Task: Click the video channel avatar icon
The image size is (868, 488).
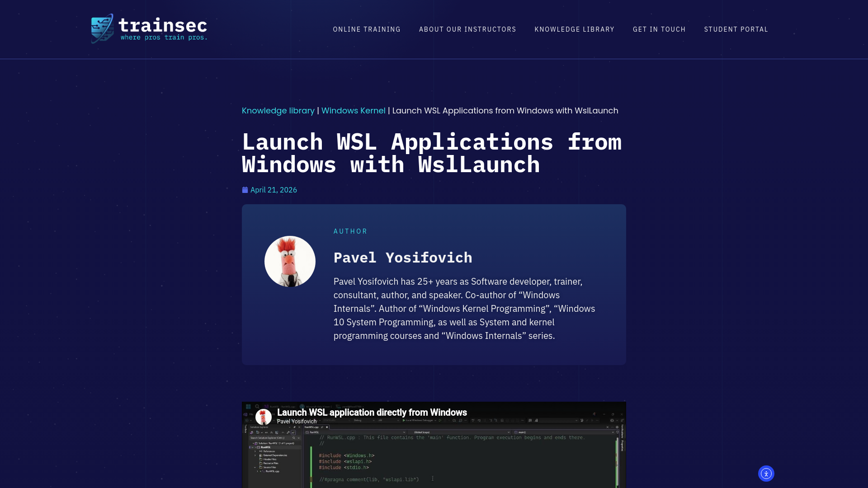Action: [264, 417]
